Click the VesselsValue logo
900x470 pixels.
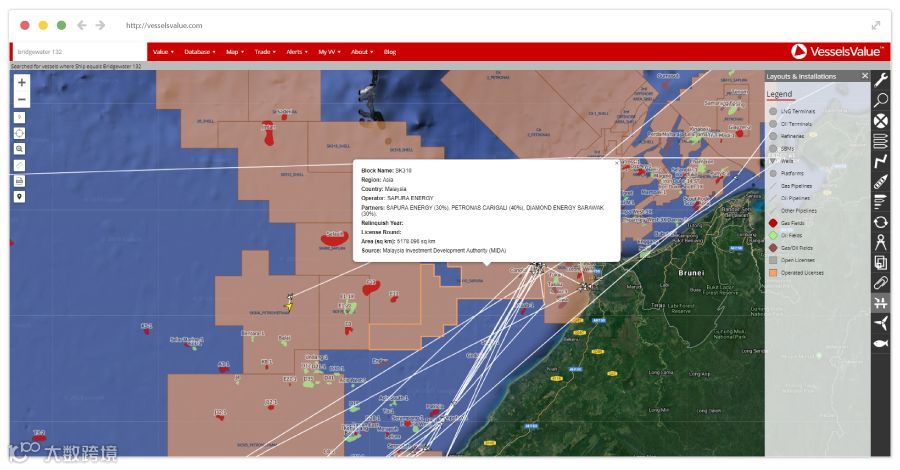pyautogui.click(x=837, y=52)
